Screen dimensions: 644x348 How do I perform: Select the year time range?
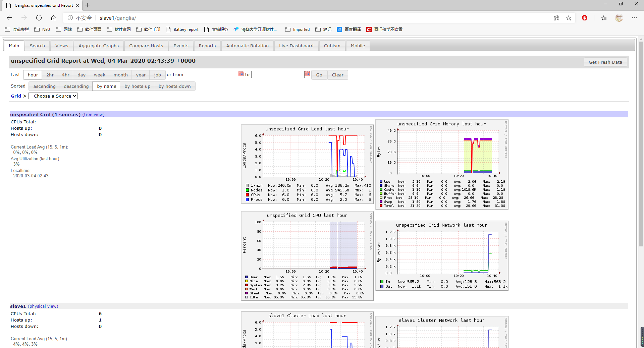[141, 75]
